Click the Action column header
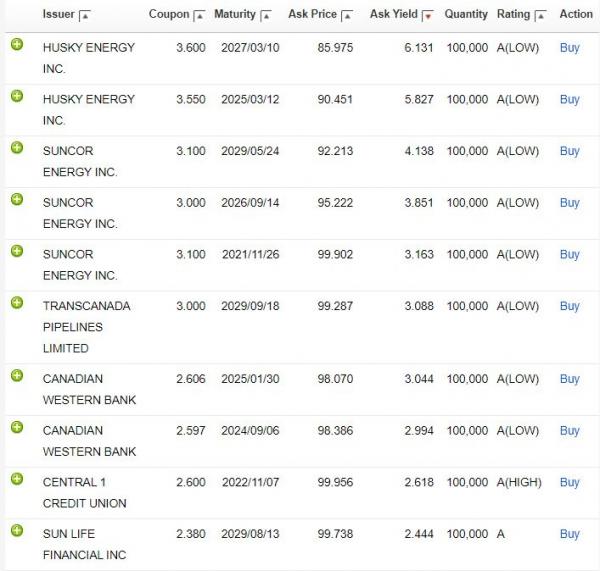Image resolution: width=600 pixels, height=571 pixels. click(576, 14)
